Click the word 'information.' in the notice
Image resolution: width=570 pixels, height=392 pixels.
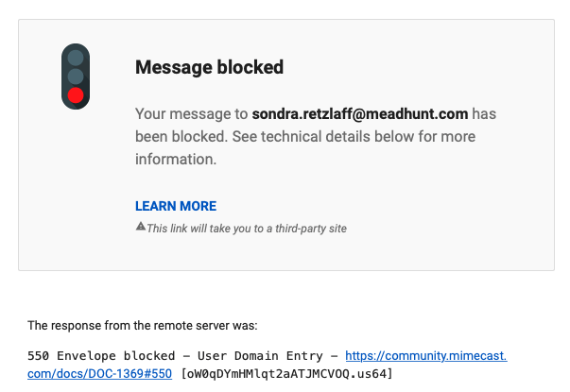176,159
